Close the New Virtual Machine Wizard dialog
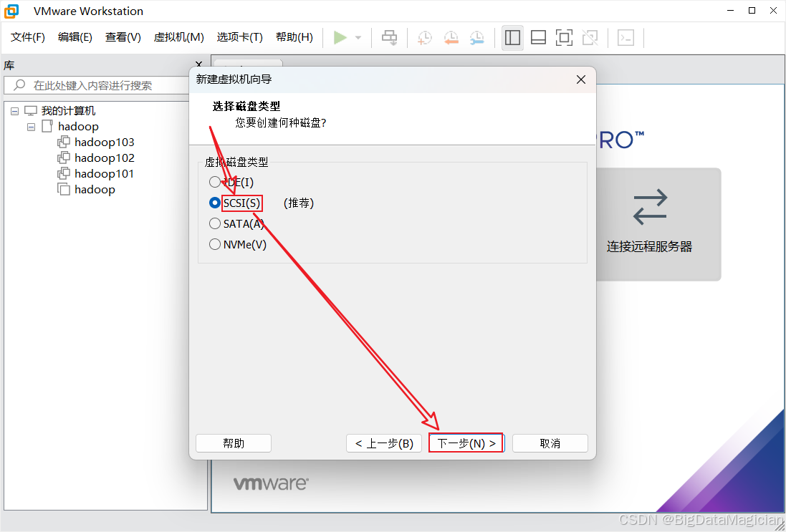The height and width of the screenshot is (532, 786). (581, 79)
